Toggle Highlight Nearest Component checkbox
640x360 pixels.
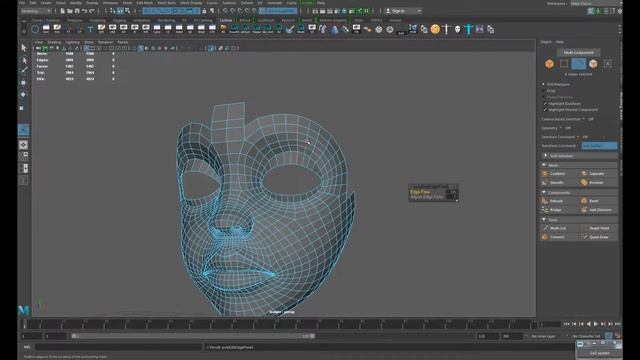click(x=545, y=110)
